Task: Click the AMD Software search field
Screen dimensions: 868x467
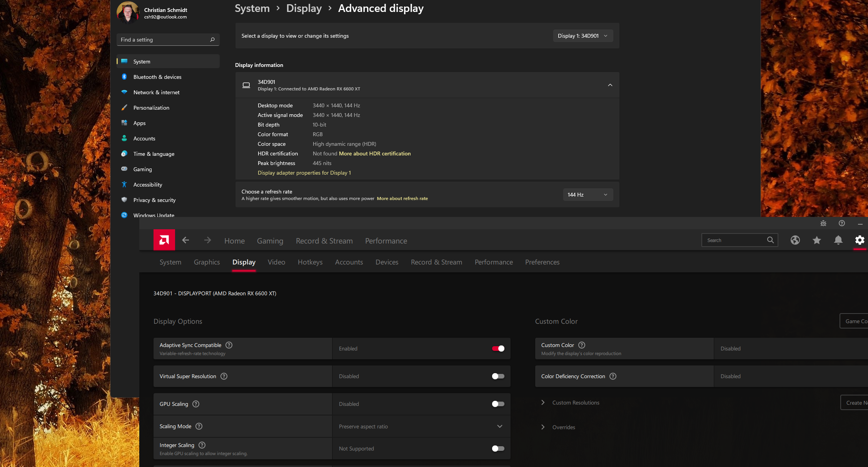Action: (x=734, y=240)
